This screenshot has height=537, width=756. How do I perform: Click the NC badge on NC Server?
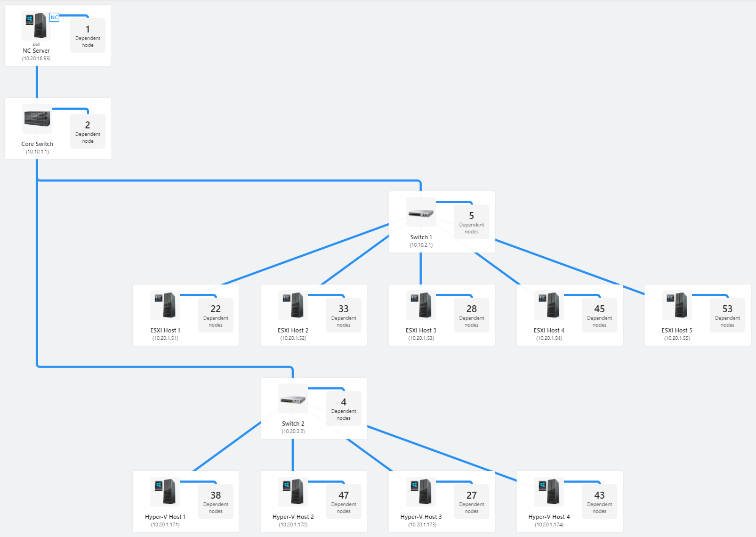tap(54, 18)
